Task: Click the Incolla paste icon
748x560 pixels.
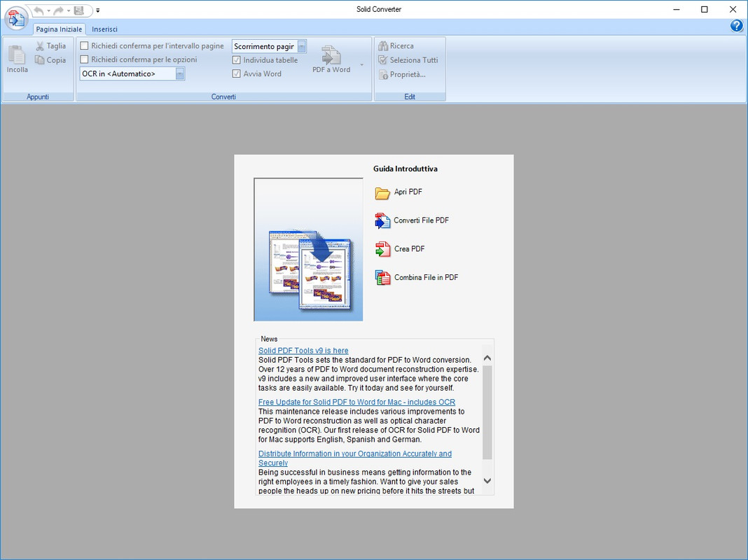Action: tap(18, 55)
